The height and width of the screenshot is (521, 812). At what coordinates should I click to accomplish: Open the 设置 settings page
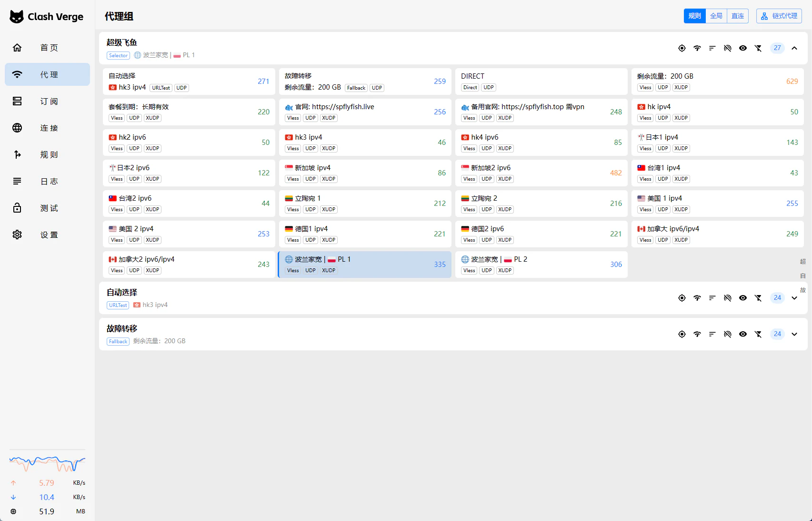tap(47, 235)
